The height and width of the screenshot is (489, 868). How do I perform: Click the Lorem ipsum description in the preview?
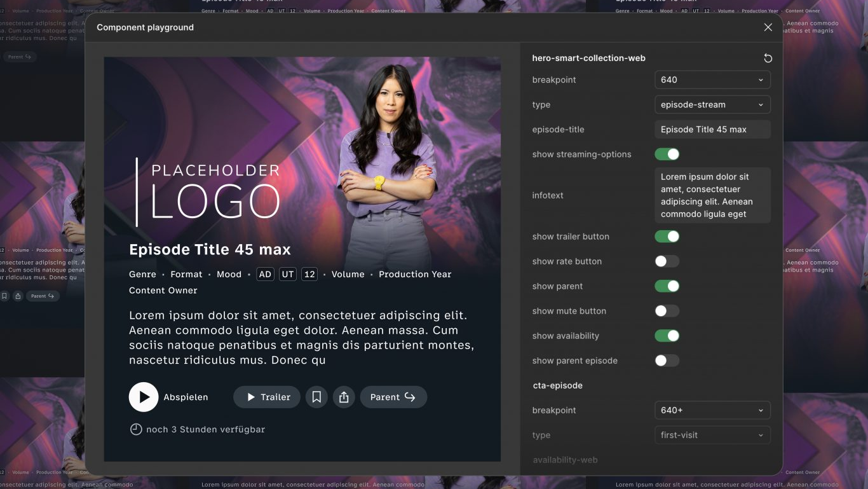coord(302,338)
